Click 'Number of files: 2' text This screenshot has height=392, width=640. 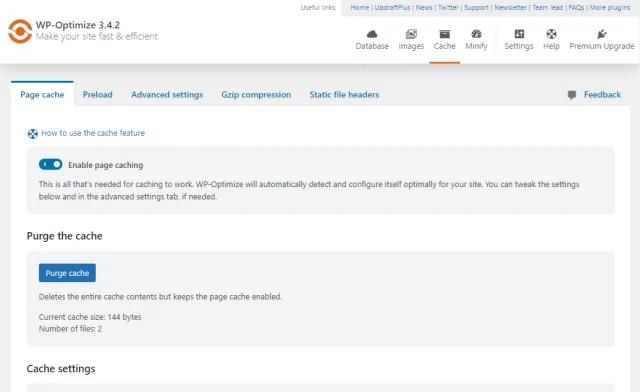[x=70, y=329]
